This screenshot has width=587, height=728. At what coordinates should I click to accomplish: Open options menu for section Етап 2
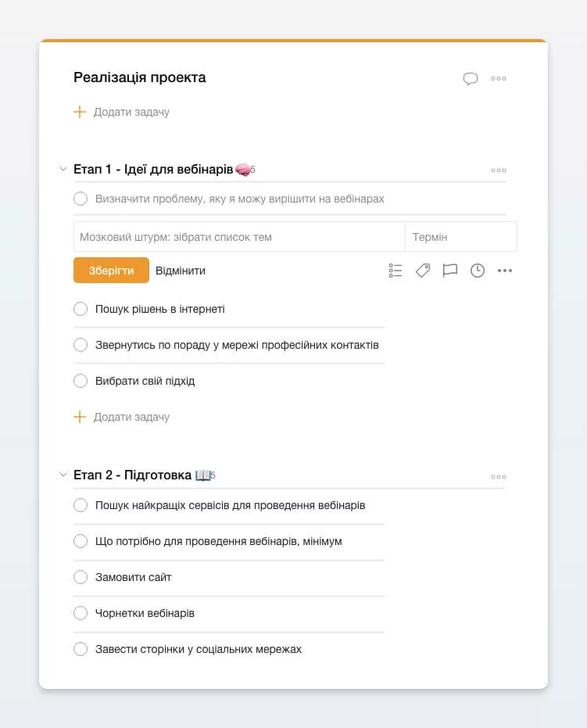tap(498, 476)
